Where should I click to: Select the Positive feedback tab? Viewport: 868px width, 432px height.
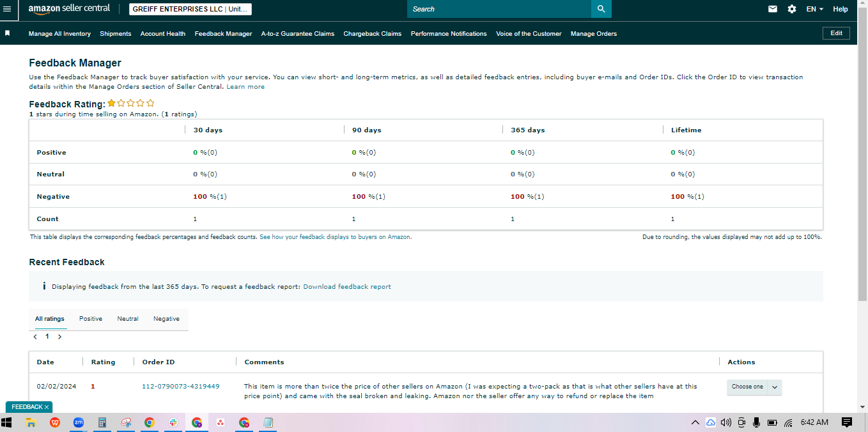(91, 318)
